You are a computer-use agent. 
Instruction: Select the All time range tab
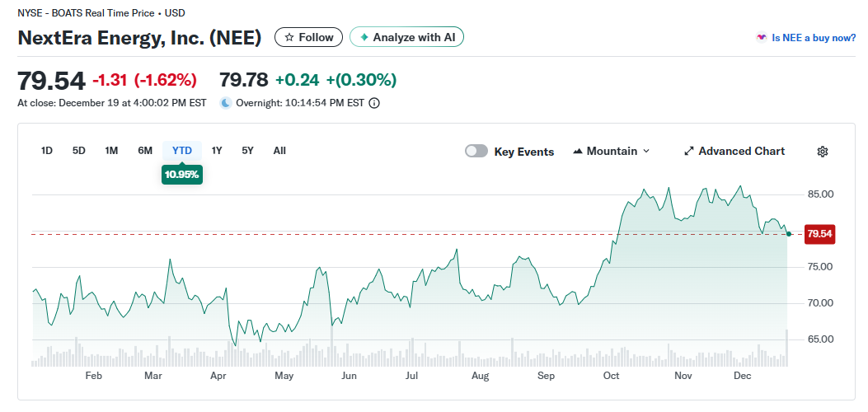coord(279,151)
